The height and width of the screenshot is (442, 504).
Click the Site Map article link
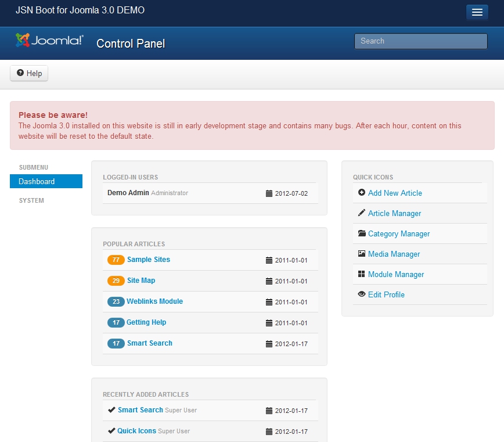click(141, 281)
